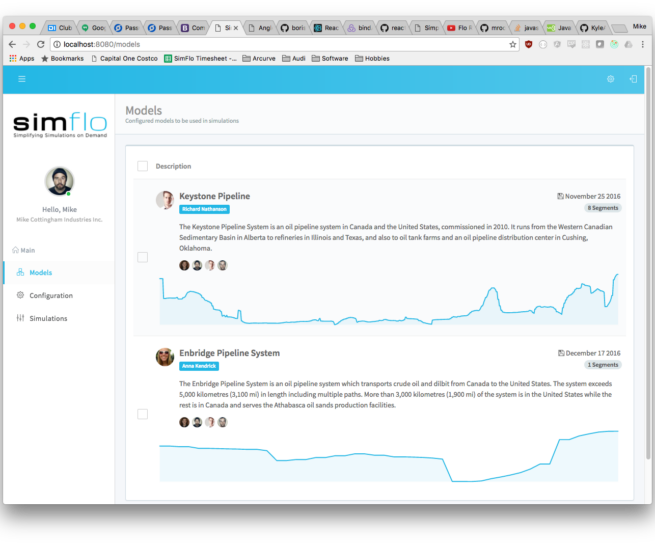The image size is (655, 545).
Task: Click the Simulations sliders icon in sidebar
Action: click(21, 318)
